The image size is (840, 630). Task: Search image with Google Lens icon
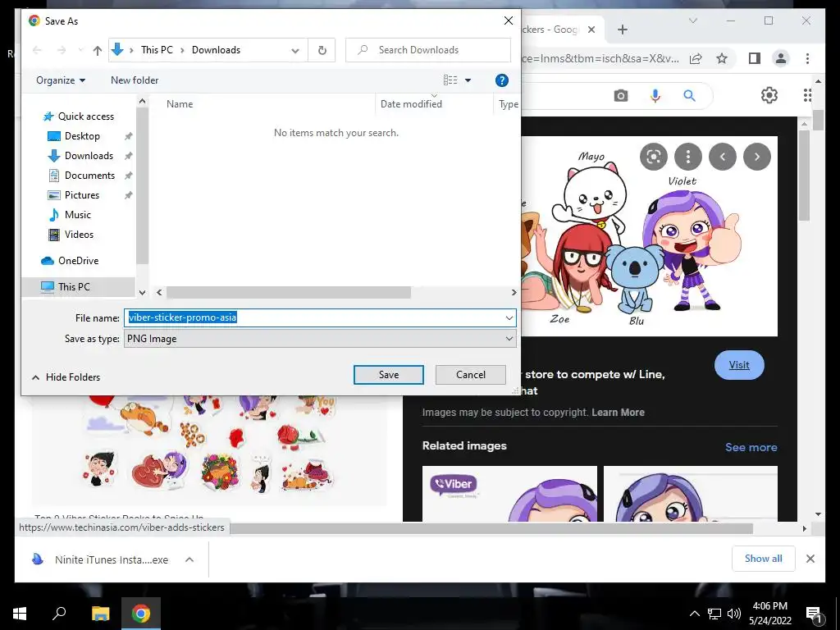[653, 157]
